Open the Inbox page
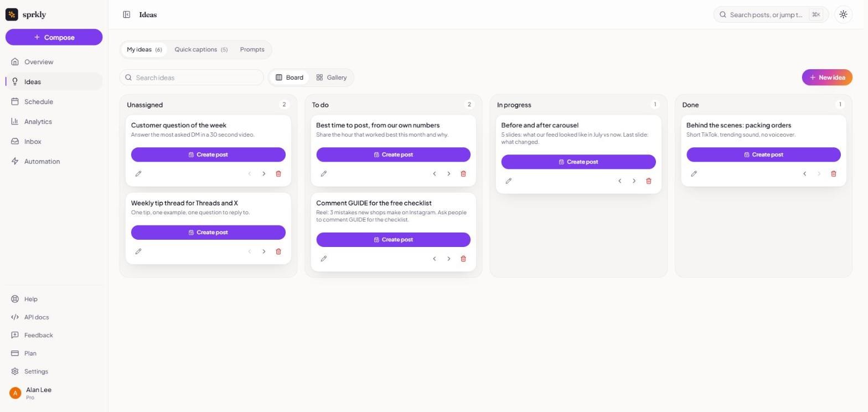Image resolution: width=868 pixels, height=412 pixels. [54, 142]
